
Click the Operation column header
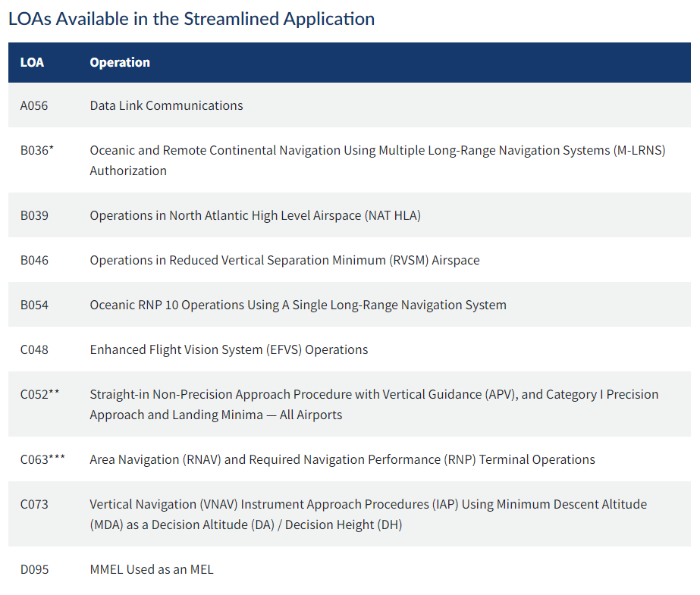(120, 62)
